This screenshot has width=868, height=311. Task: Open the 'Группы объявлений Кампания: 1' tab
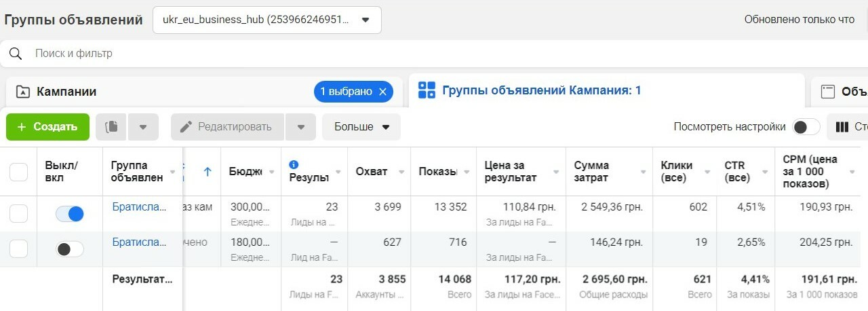[x=541, y=90]
